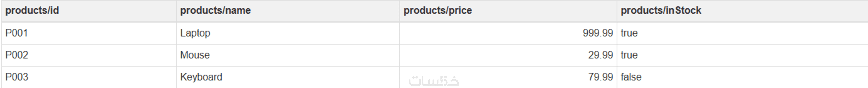Click the divider between price and inStock headers
This screenshot has height=88, width=868.
click(617, 10)
